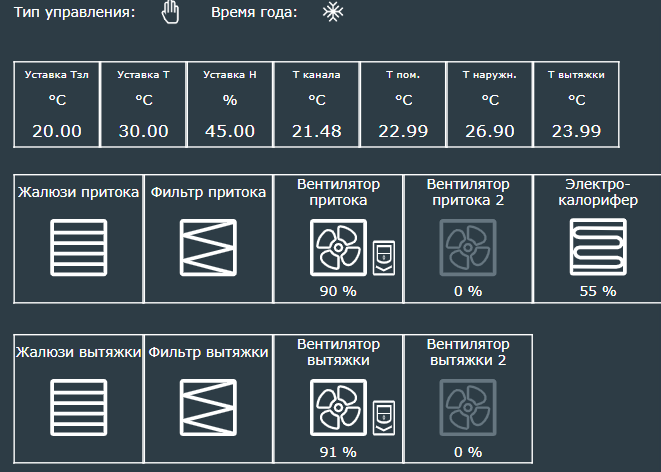
Task: Click the °C unit under Т канала
Action: pos(317,100)
